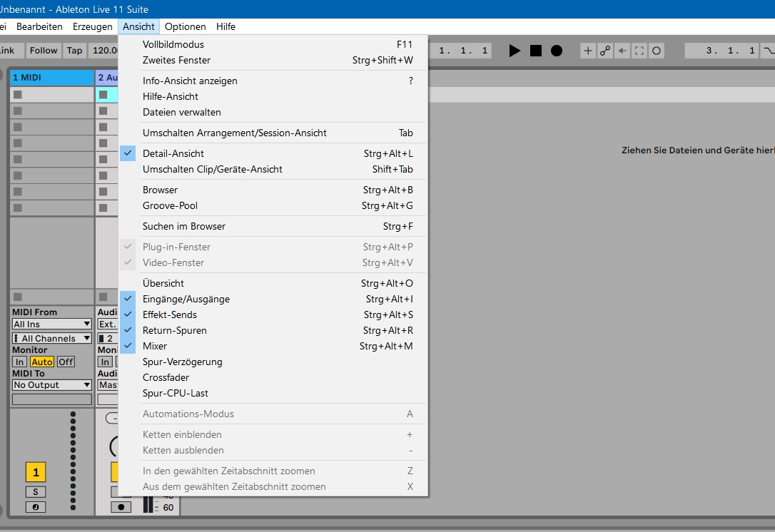Click the 2 Audio track pan knob
Image resolution: width=775 pixels, height=532 pixels.
coord(114,446)
